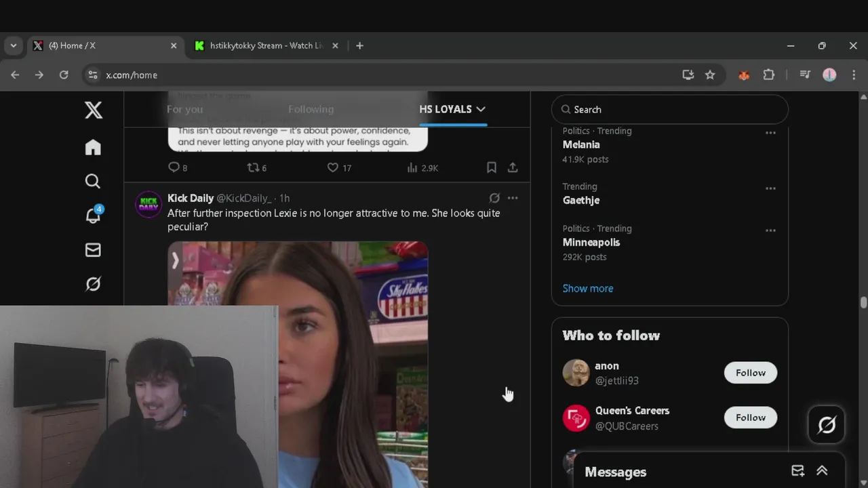
Task: Click the X Search input field
Action: 670,109
